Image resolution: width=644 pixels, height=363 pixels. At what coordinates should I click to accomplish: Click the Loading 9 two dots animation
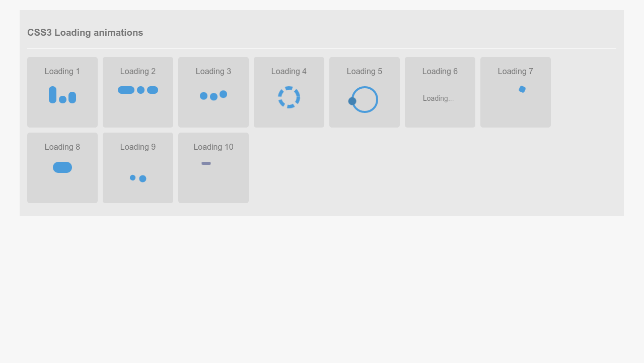[138, 178]
